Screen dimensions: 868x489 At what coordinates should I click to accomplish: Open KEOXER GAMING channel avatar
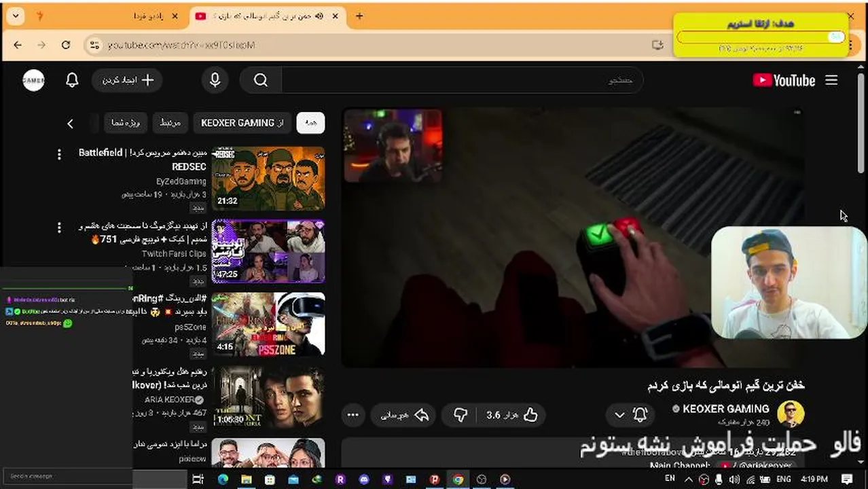[791, 414]
